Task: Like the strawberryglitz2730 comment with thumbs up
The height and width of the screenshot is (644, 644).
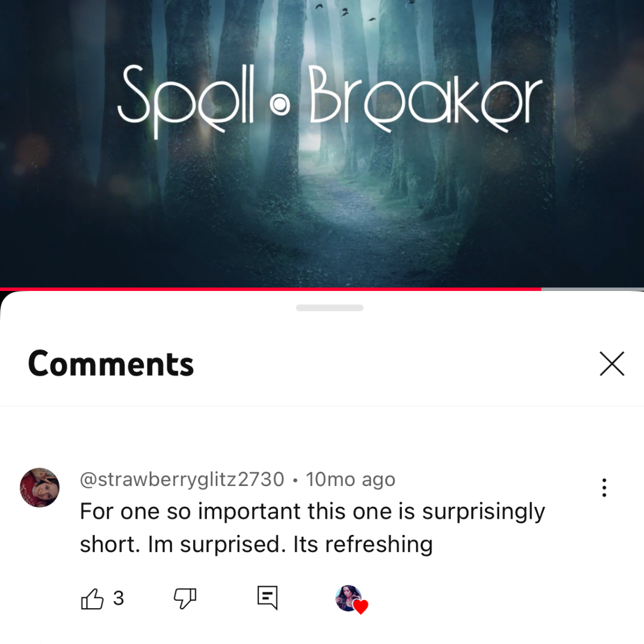Action: coord(92,599)
